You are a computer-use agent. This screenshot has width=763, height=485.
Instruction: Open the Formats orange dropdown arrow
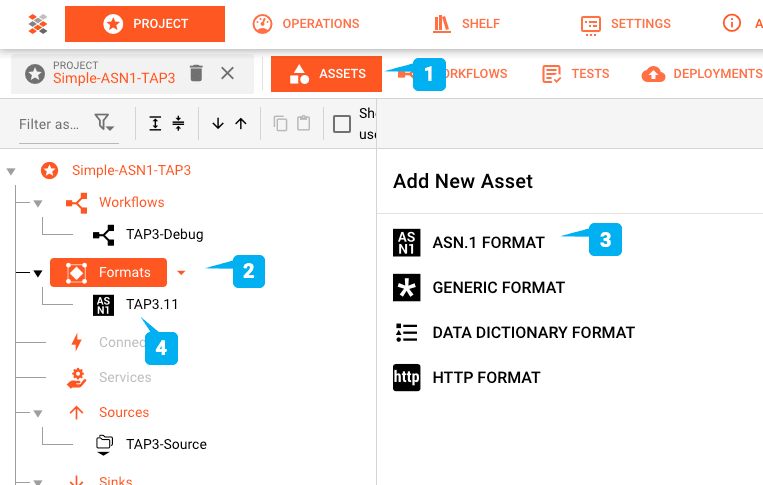[x=182, y=273]
